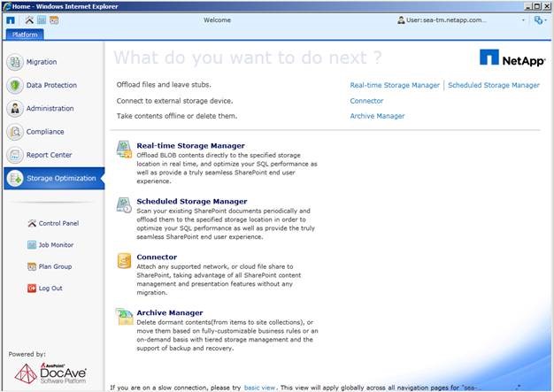The width and height of the screenshot is (554, 392).
Task: Click the Scheduled Storage Manager icon
Action: pos(124,204)
